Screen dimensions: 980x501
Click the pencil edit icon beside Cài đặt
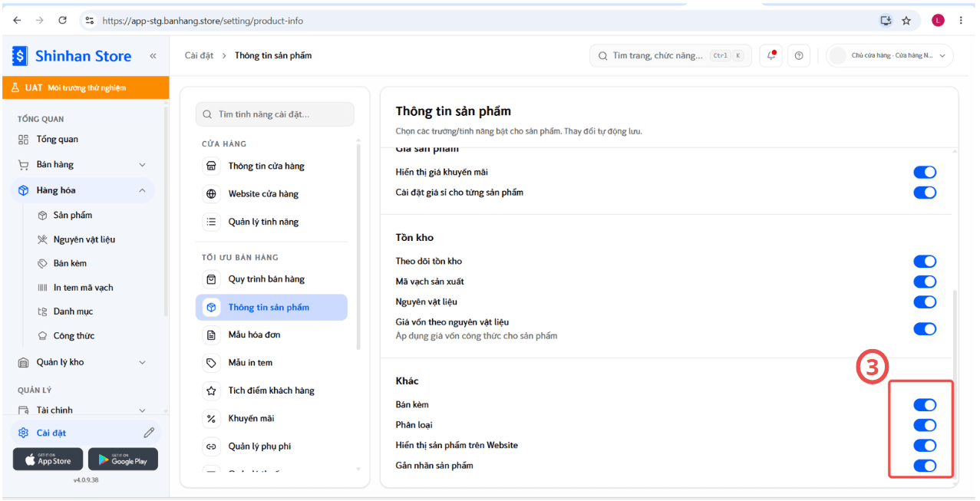[x=149, y=433]
